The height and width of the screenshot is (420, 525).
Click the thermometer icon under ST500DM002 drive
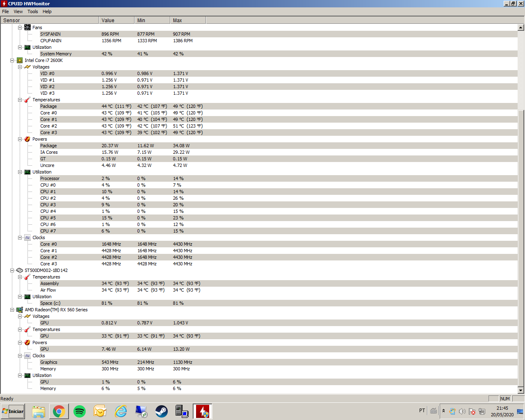pyautogui.click(x=27, y=277)
